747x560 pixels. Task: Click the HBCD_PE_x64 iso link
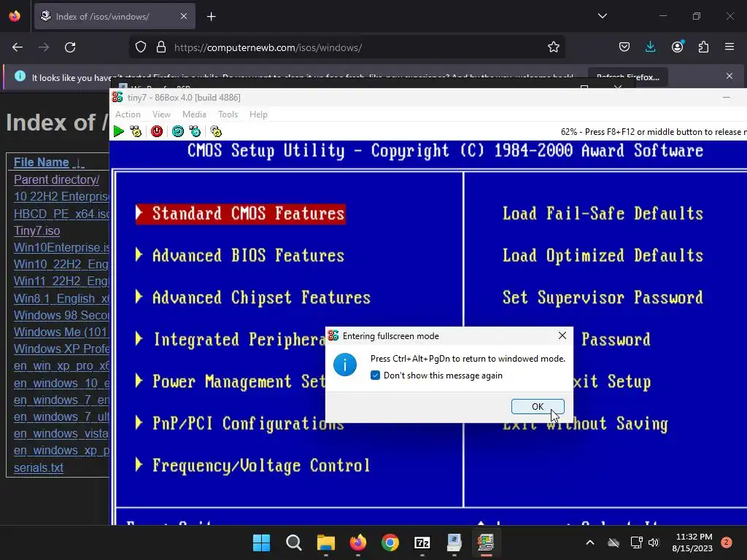click(x=61, y=214)
